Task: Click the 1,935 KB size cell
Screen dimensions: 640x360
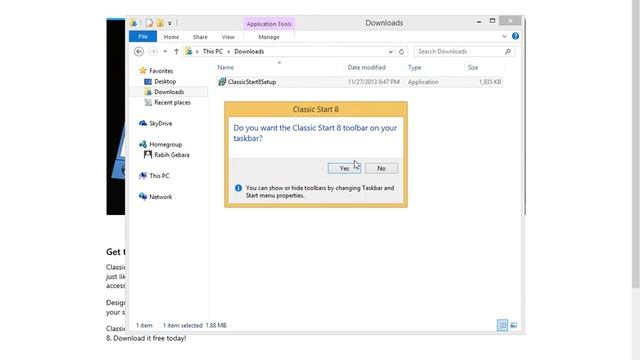Action: click(x=490, y=82)
